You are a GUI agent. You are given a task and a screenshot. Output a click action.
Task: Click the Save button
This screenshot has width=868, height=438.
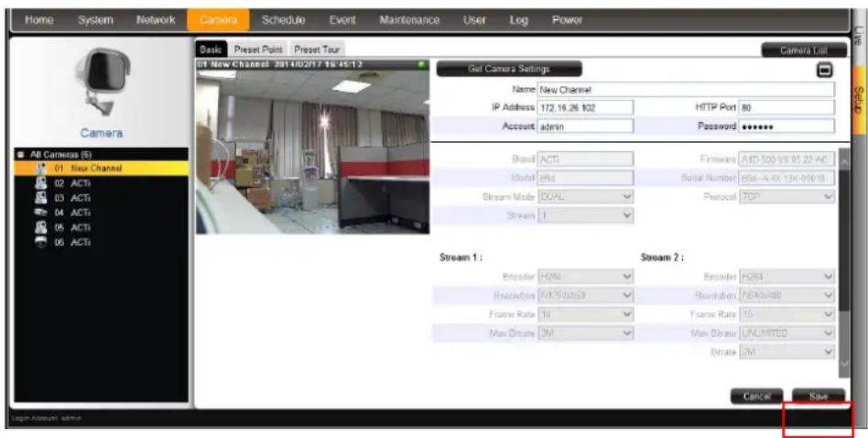pyautogui.click(x=819, y=397)
